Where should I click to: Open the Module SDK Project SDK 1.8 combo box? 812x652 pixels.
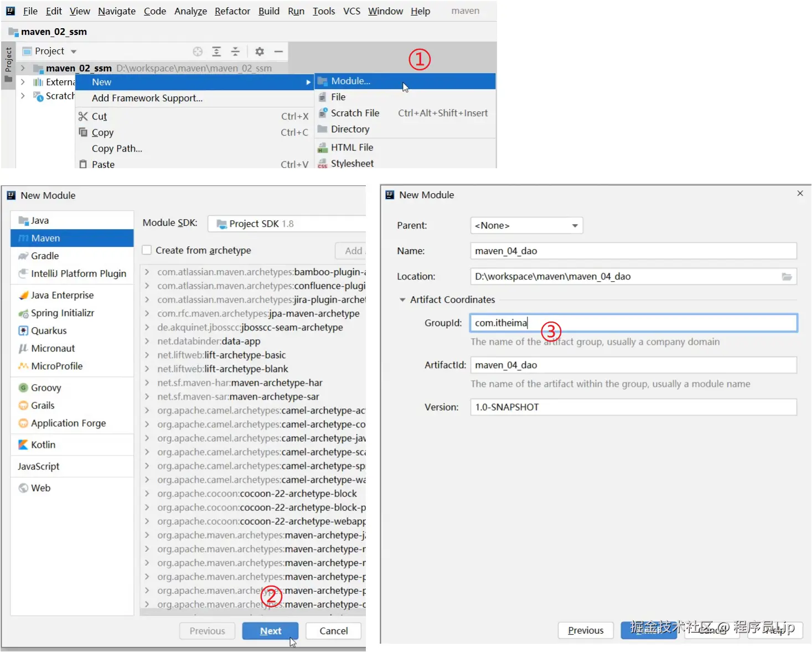point(287,224)
